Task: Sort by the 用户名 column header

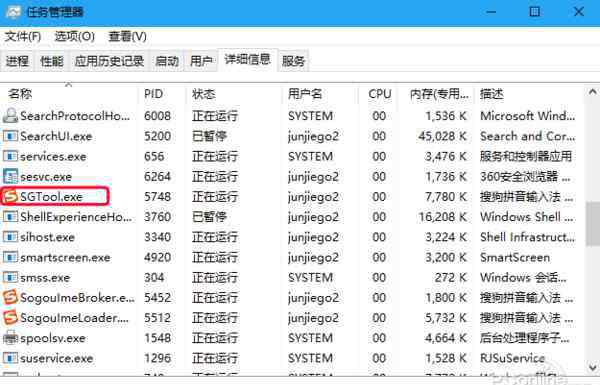Action: click(x=320, y=94)
